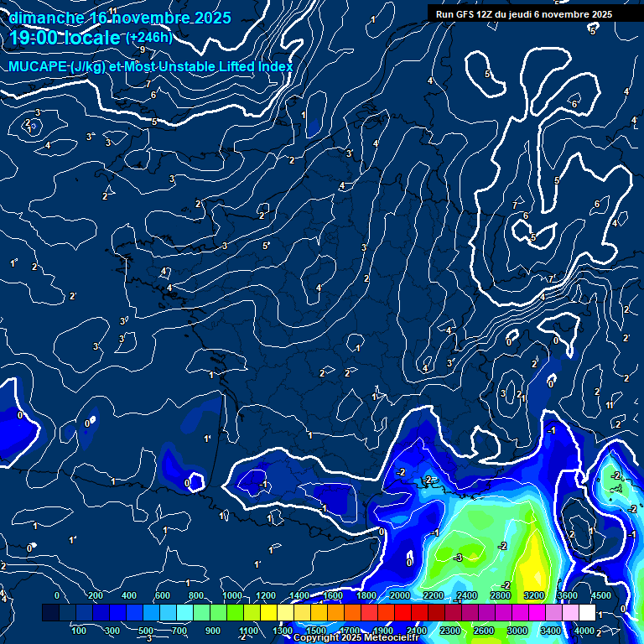Click the "19:00 locale" time label
The image size is (644, 644).
(x=65, y=38)
